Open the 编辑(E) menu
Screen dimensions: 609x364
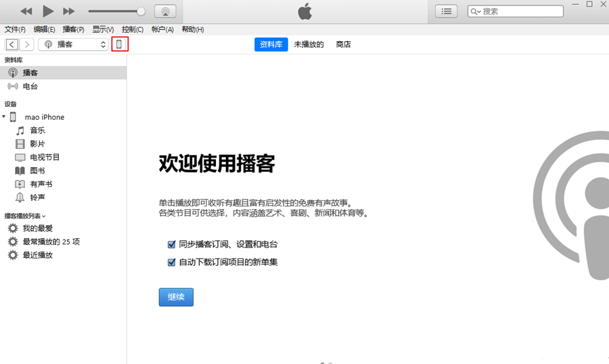[44, 30]
